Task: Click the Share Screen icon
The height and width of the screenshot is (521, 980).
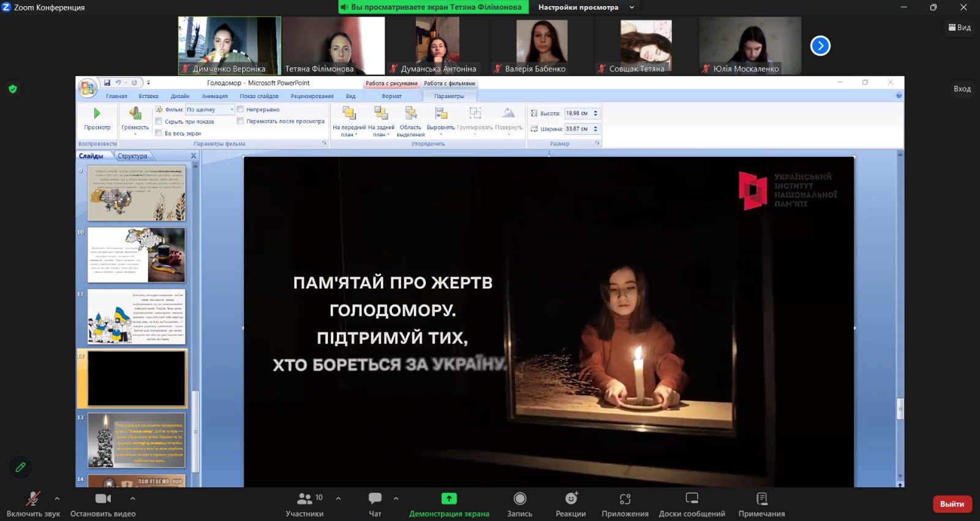Action: 449,498
